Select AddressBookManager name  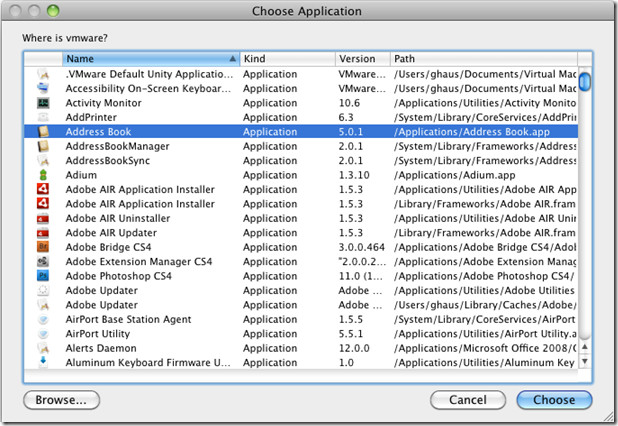coord(117,146)
